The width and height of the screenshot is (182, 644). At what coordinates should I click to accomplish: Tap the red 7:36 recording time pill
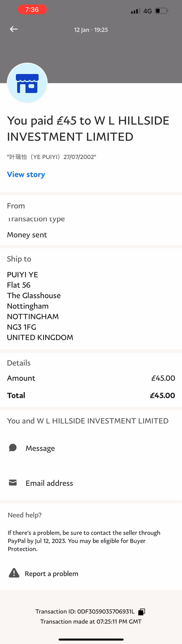pyautogui.click(x=32, y=10)
